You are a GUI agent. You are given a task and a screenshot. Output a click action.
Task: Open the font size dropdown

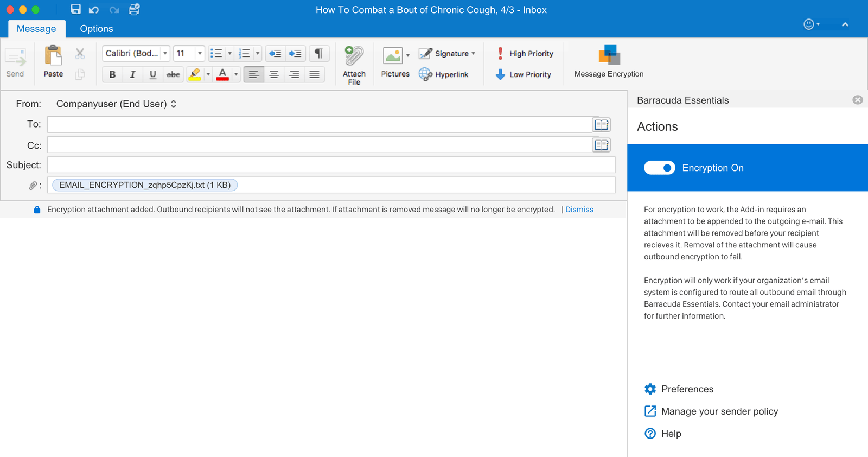[x=200, y=53]
